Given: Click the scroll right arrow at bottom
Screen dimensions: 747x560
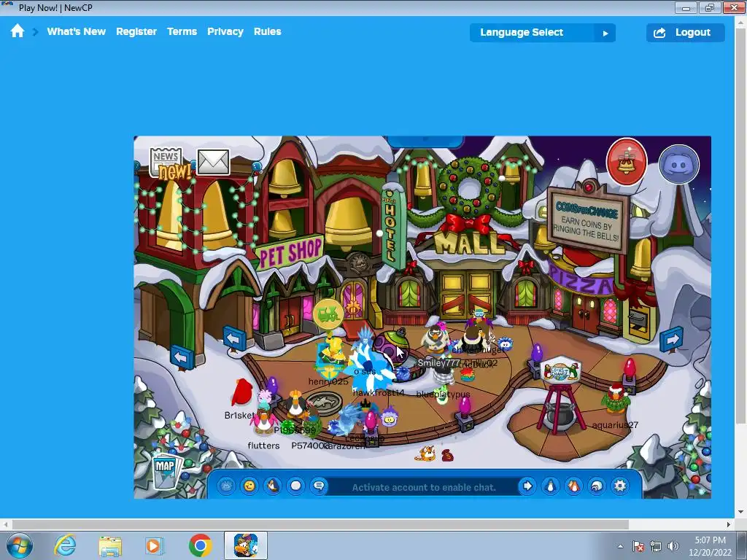Looking at the screenshot, I should click(x=729, y=525).
